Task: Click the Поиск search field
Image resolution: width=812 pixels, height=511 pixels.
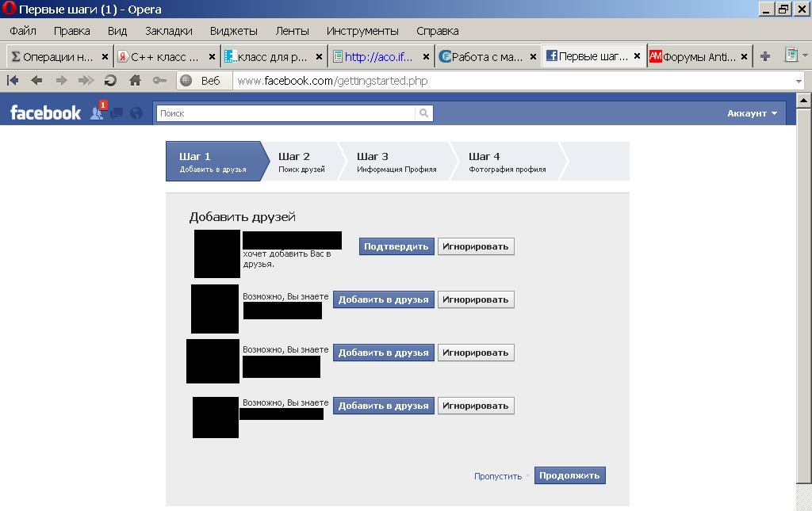Action: coord(285,113)
